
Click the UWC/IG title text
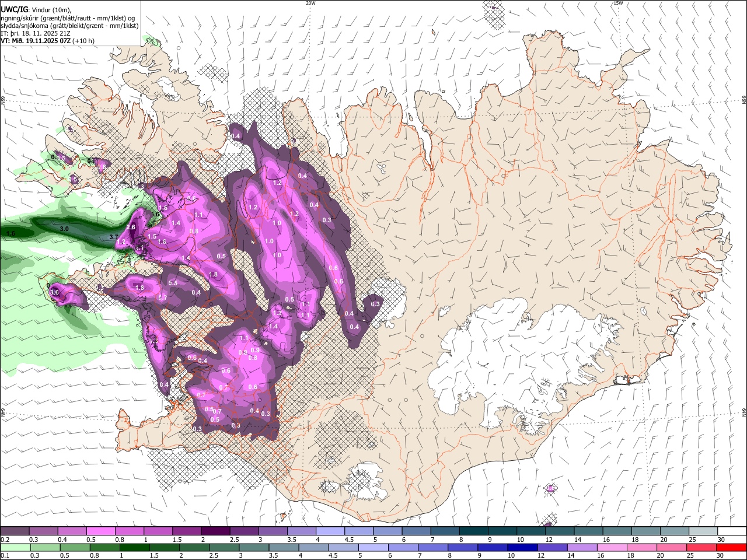point(14,9)
